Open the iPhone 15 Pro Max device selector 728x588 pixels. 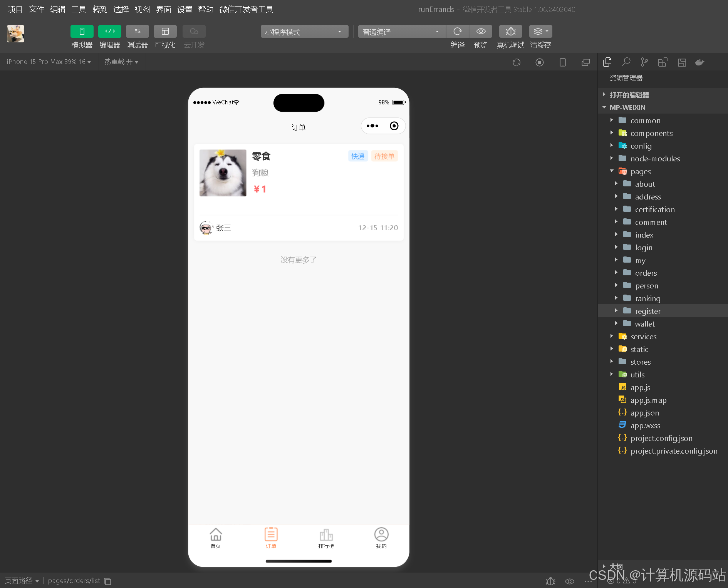pyautogui.click(x=48, y=62)
